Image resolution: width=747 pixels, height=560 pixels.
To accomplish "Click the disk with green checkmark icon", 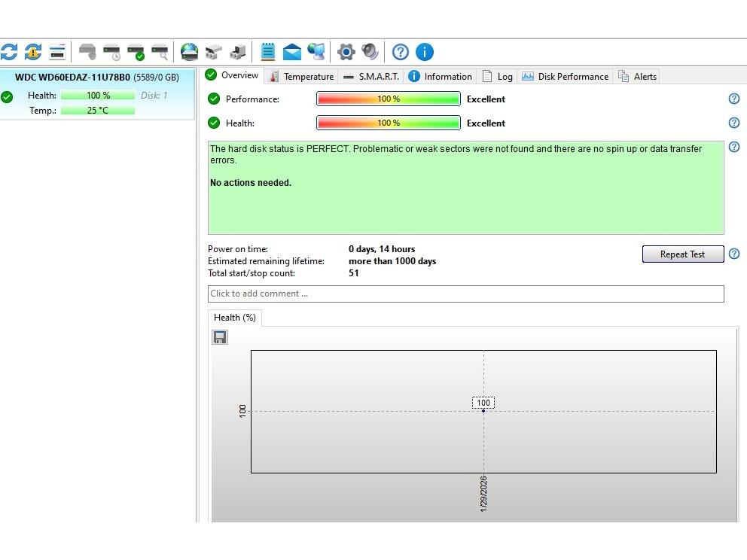I will [x=136, y=52].
